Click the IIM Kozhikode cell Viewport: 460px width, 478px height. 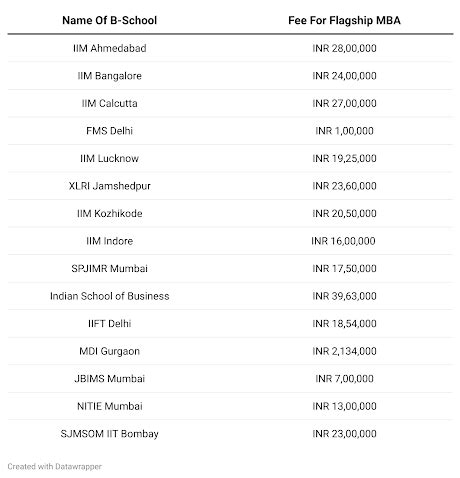pos(109,213)
